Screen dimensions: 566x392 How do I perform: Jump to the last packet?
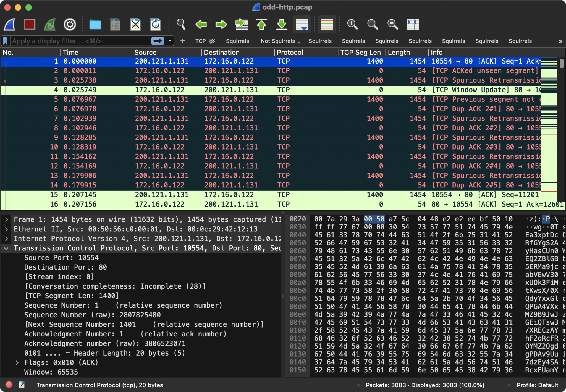click(282, 25)
